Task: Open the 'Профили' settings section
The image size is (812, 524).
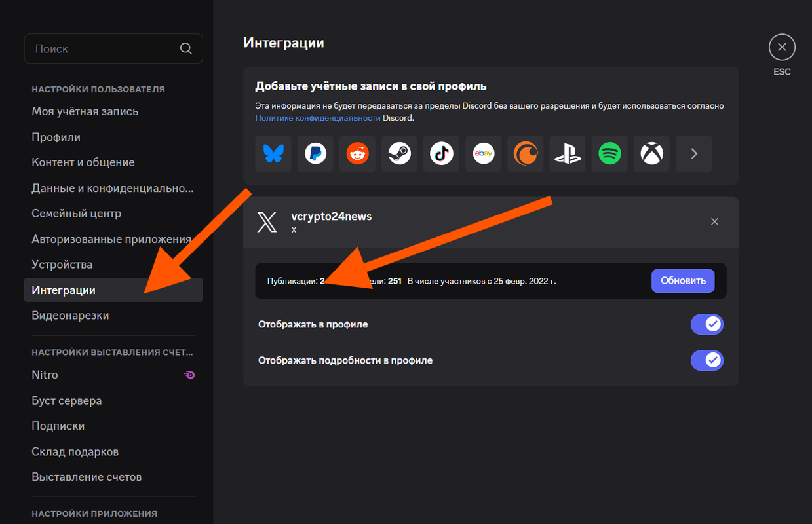Action: click(x=113, y=137)
